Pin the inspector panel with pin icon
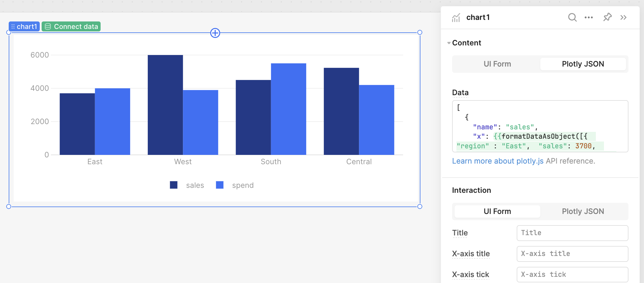The image size is (644, 283). pyautogui.click(x=607, y=17)
